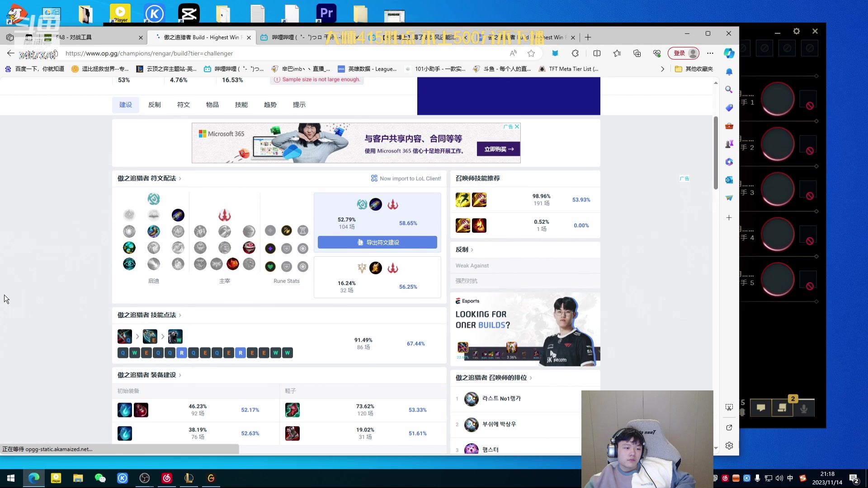
Task: Click the browser back arrow
Action: 11,53
